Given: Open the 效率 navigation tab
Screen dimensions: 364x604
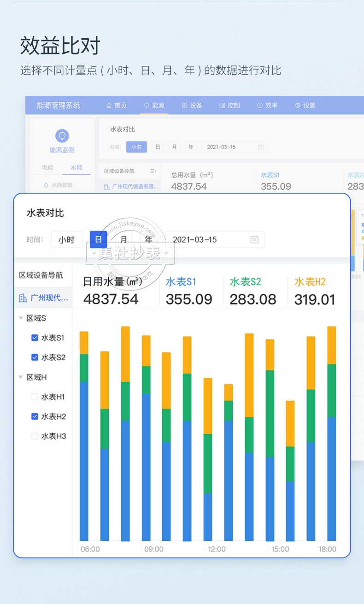Looking at the screenshot, I should pyautogui.click(x=268, y=106).
